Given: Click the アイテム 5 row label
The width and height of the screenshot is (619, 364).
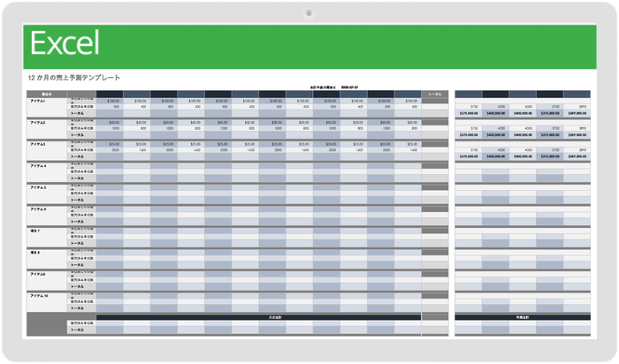Looking at the screenshot, I should pyautogui.click(x=38, y=187).
